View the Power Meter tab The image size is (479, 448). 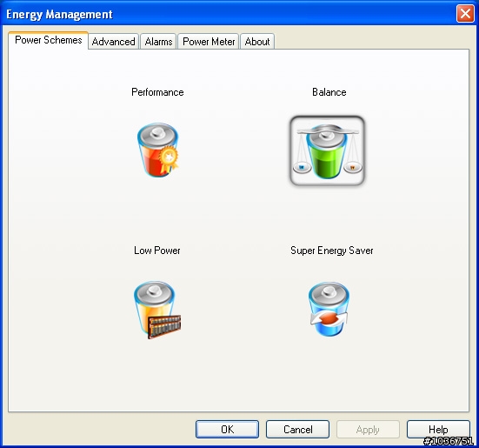point(209,42)
